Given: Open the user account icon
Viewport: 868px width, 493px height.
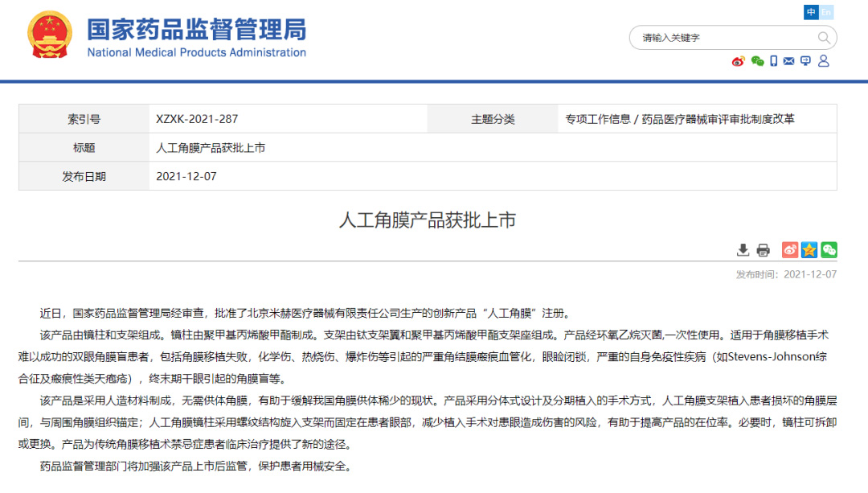Looking at the screenshot, I should pos(822,60).
